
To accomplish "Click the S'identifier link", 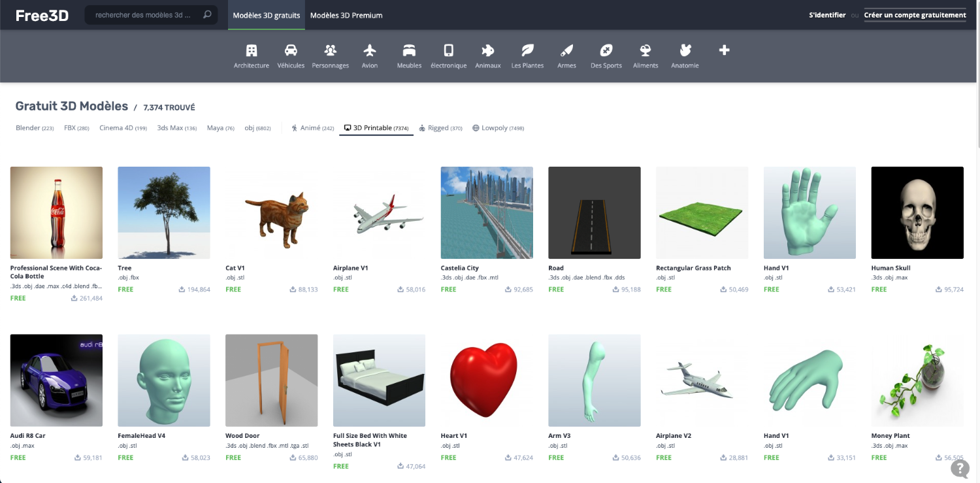I will (827, 15).
